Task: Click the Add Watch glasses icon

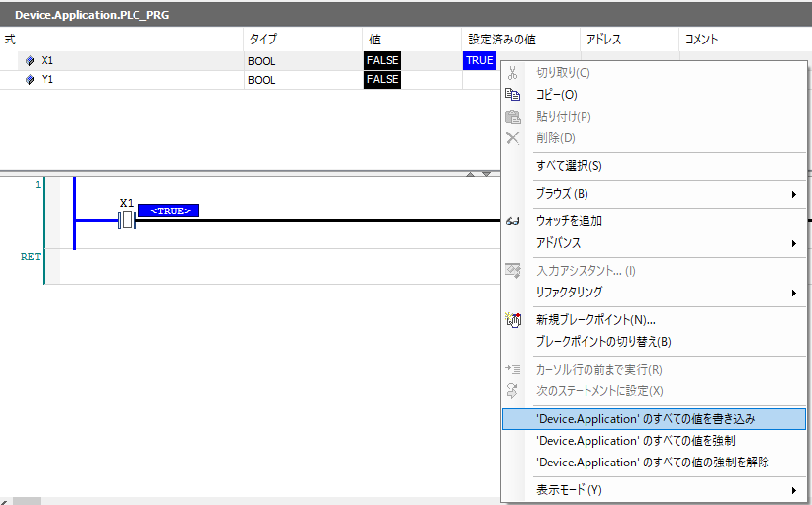Action: (x=512, y=221)
